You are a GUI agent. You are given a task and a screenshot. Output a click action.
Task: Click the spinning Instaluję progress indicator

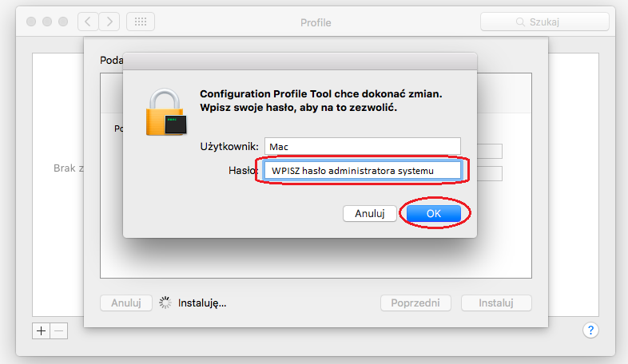tap(166, 303)
